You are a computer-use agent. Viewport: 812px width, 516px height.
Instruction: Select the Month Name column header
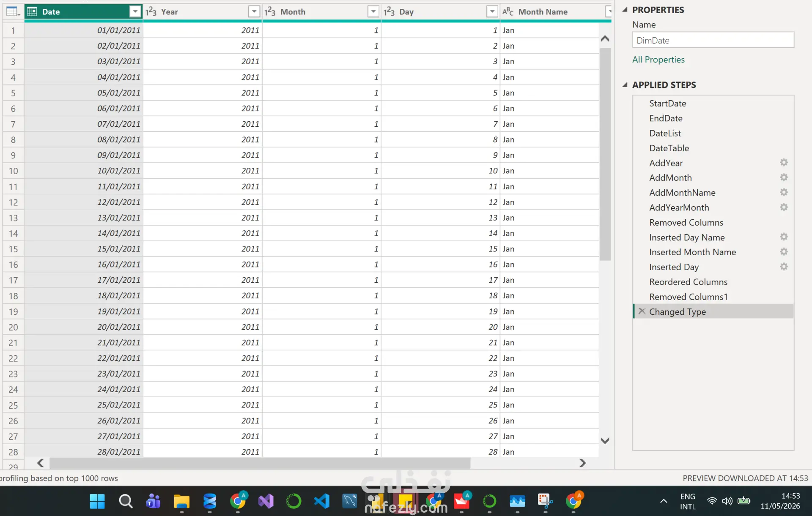[556, 11]
